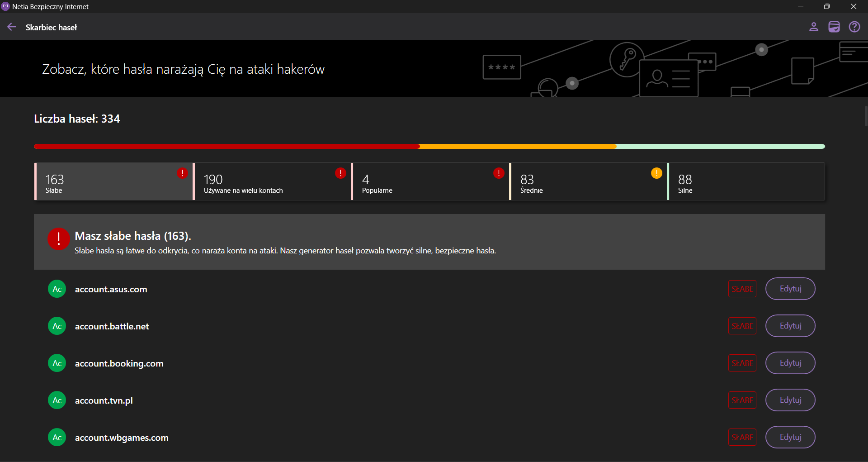View the 83 Średnie passwords
The image size is (868, 462).
(588, 182)
